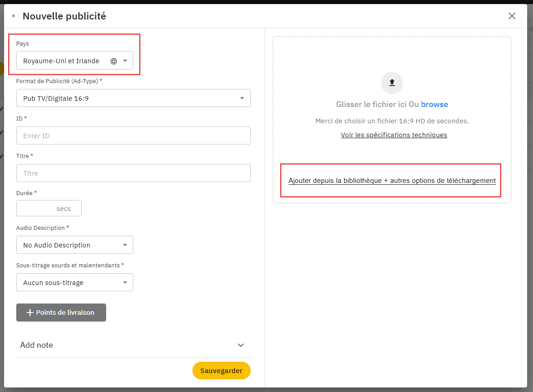Expand the Add note chevron
This screenshot has height=392, width=533.
tap(241, 345)
